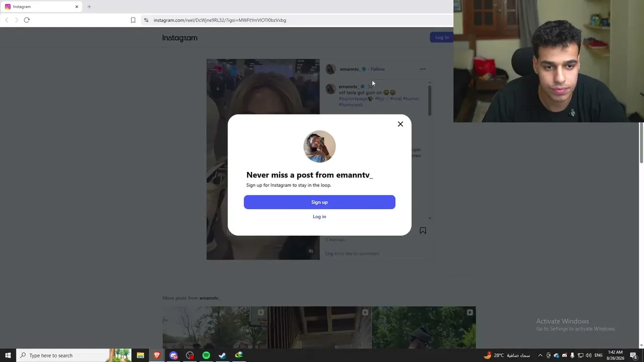The height and width of the screenshot is (362, 644).
Task: Open a new browser tab
Action: pos(89,7)
